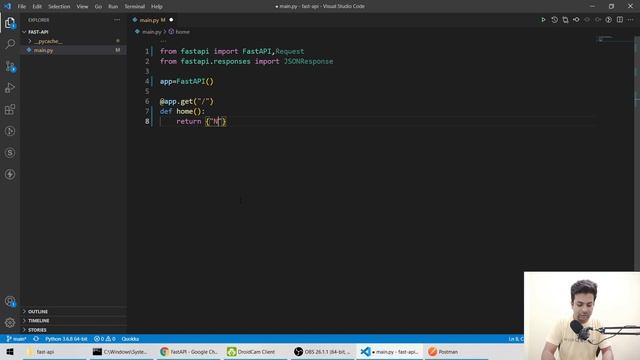
Task: Open the Run and Debug view
Action: click(x=10, y=88)
